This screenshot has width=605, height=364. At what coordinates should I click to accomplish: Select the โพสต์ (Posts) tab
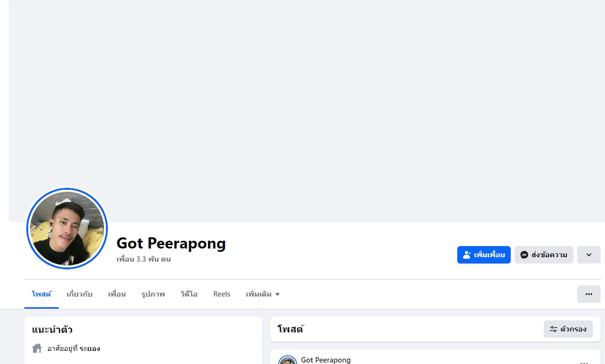(41, 294)
